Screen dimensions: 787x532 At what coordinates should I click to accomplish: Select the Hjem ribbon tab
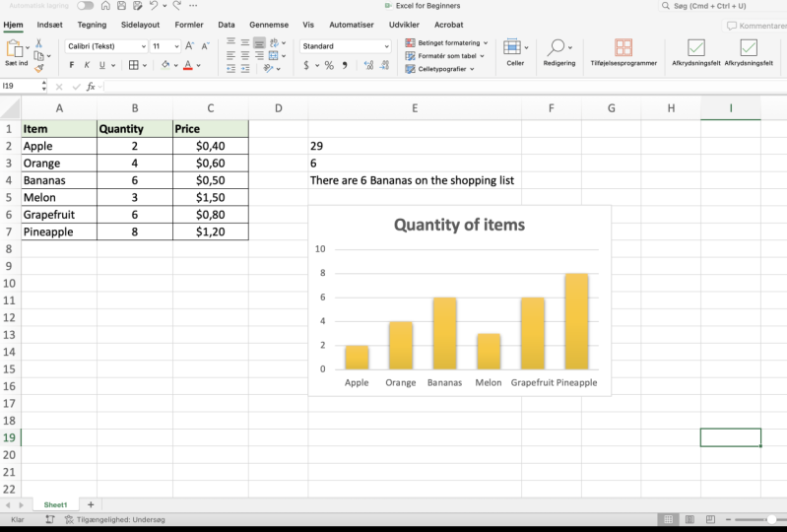[x=13, y=25]
